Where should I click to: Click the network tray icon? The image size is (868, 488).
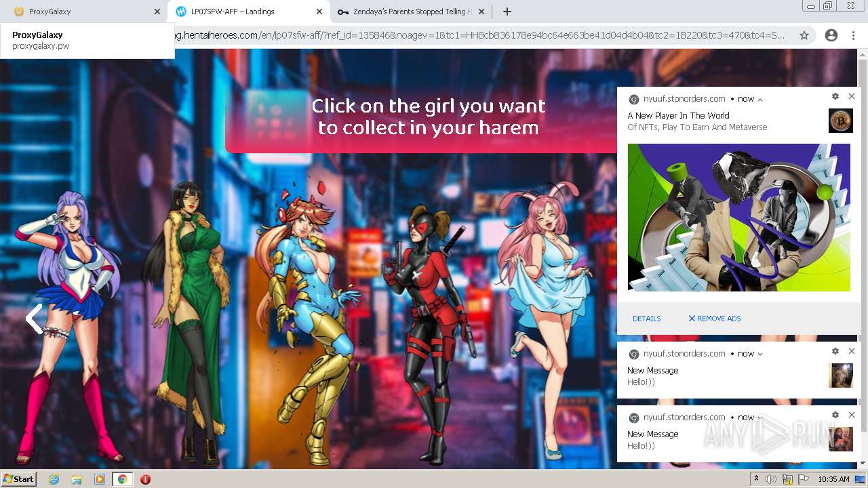(787, 479)
